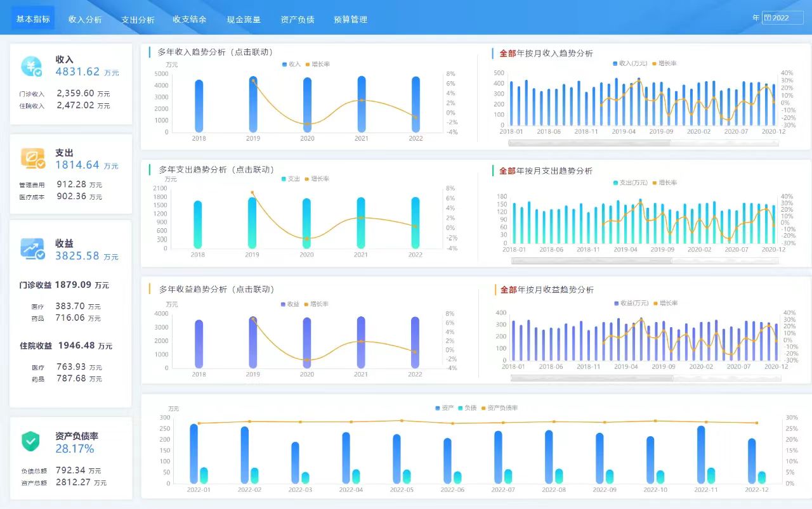The height and width of the screenshot is (509, 812).
Task: Toggle 增长率 legend in 按月支出趋势分析 chart
Action: pos(664,183)
